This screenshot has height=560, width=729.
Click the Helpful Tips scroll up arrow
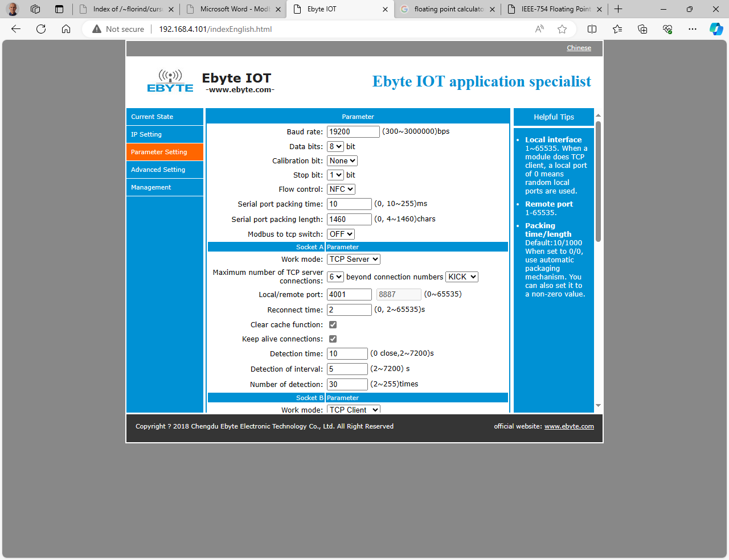click(598, 116)
